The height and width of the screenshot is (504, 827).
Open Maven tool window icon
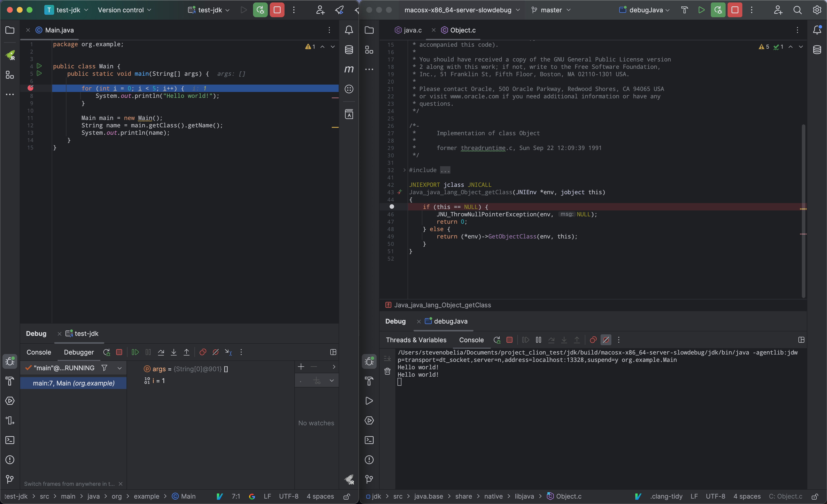click(x=349, y=69)
